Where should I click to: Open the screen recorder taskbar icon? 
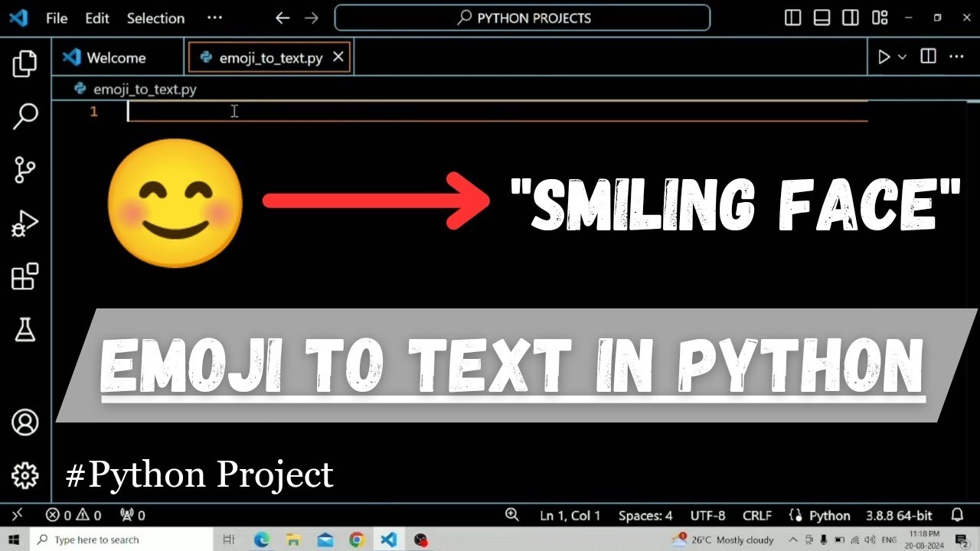click(x=420, y=540)
